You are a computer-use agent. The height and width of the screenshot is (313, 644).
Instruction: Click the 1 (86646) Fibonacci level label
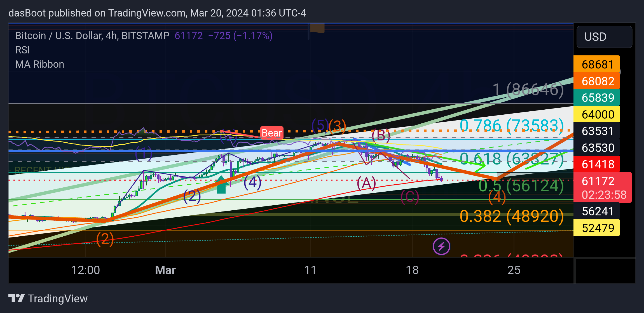pyautogui.click(x=528, y=90)
